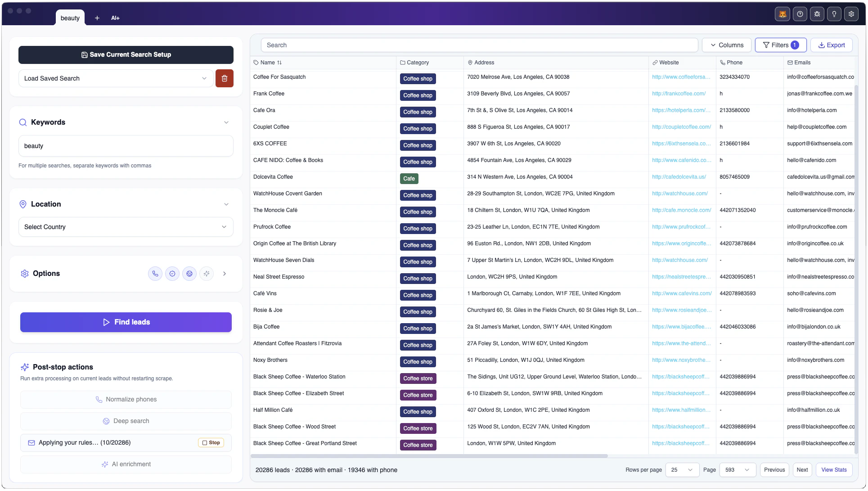
Task: Open the Page number dropdown
Action: [738, 470]
